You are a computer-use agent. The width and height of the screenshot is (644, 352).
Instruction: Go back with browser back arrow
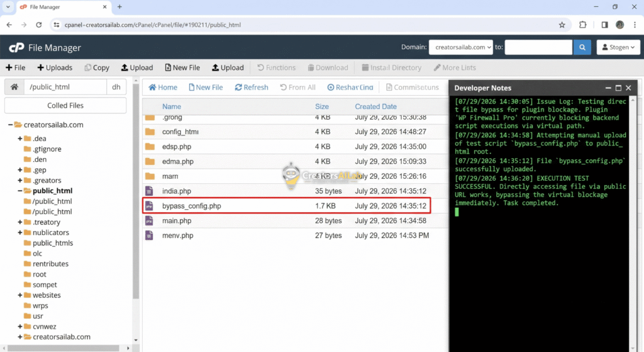pos(9,25)
